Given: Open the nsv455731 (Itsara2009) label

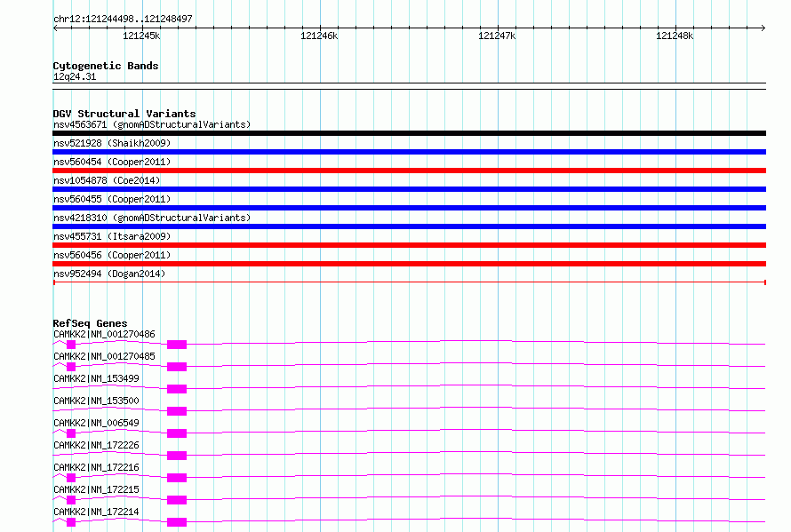Looking at the screenshot, I should point(112,236).
